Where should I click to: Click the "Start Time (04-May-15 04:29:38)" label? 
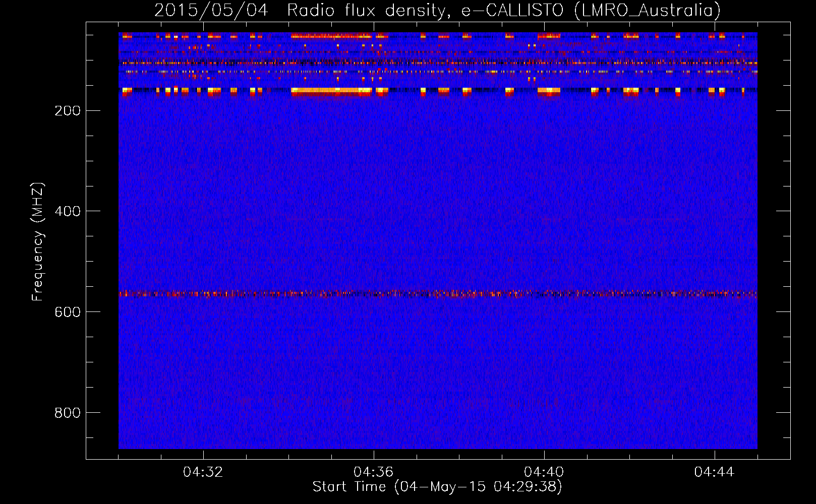tap(437, 486)
